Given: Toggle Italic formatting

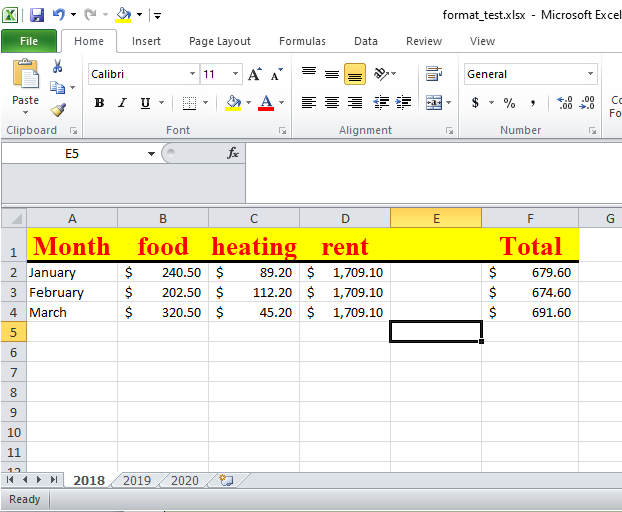Looking at the screenshot, I should click(x=123, y=103).
